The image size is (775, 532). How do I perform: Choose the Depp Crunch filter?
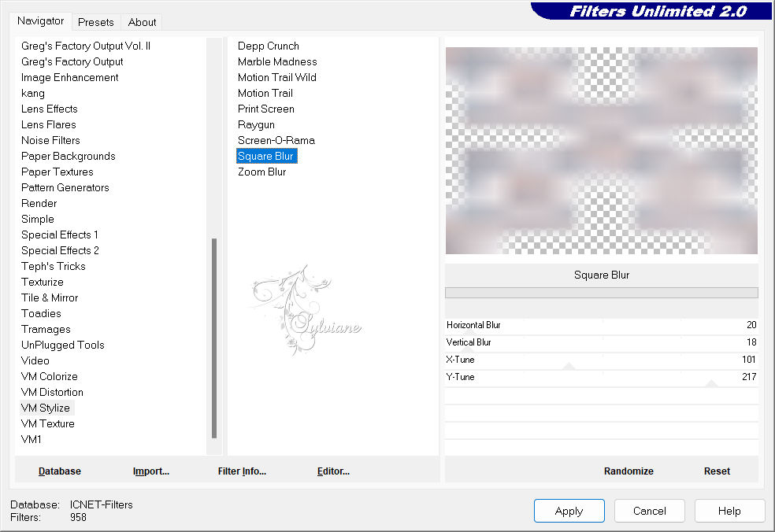click(x=269, y=46)
